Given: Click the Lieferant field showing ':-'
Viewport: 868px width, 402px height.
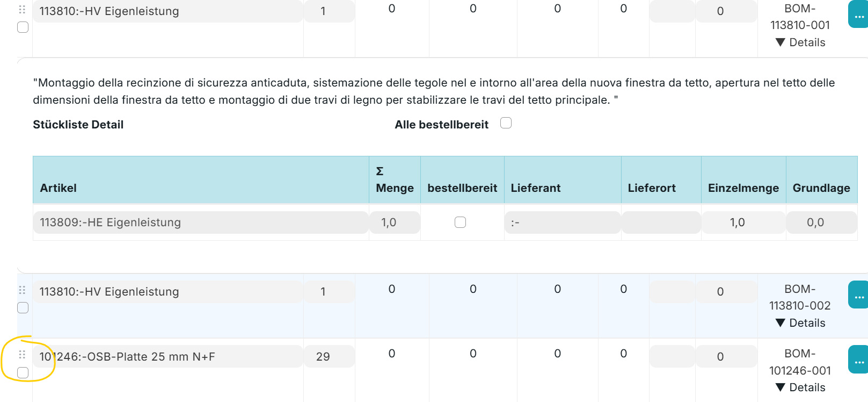Looking at the screenshot, I should [x=562, y=222].
